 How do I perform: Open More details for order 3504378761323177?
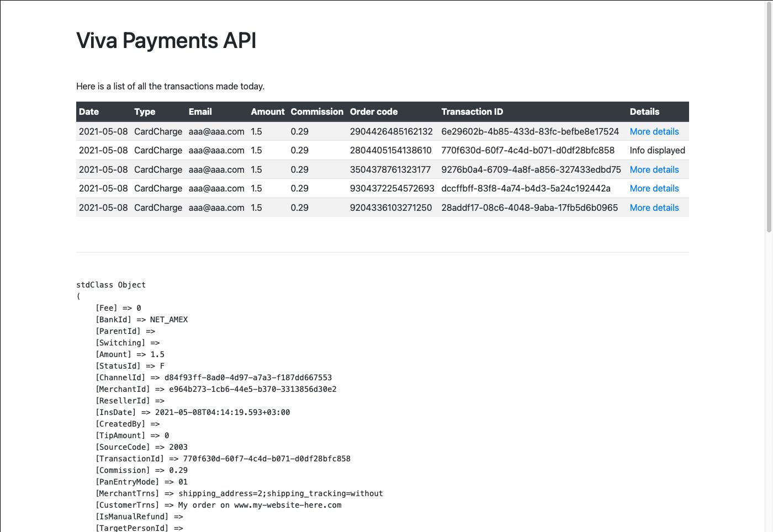pos(654,169)
